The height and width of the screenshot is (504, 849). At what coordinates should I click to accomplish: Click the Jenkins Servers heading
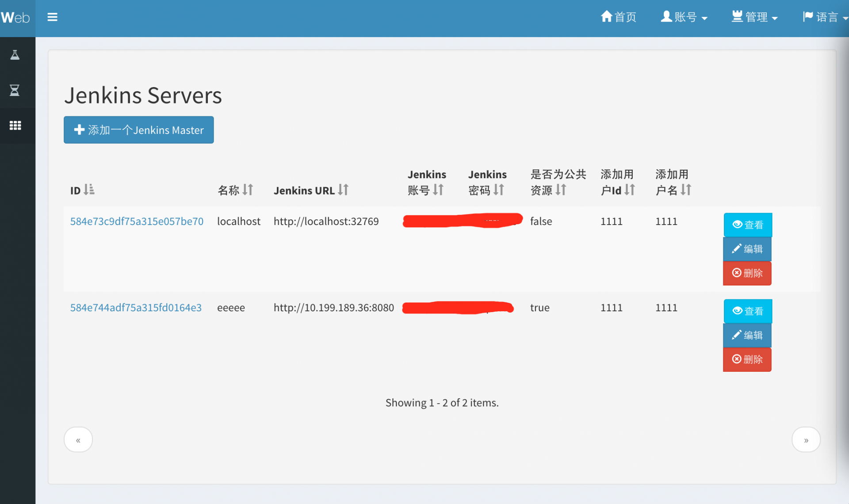tap(143, 95)
